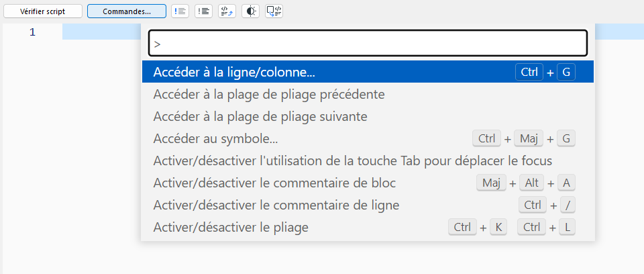Choose Accéder à la plage de pliage précédente
Screen dimensions: 644x274
click(x=268, y=94)
